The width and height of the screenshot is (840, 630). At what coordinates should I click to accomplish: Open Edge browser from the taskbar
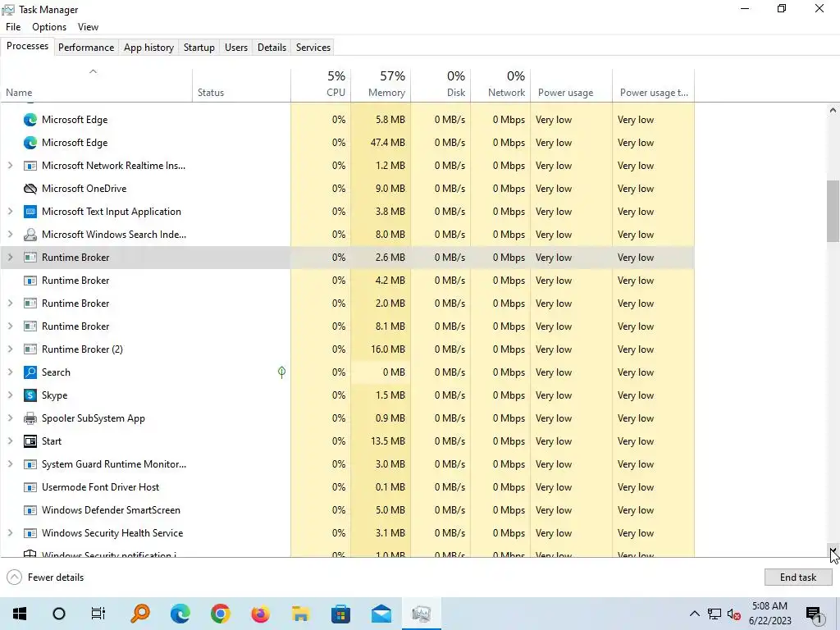(180, 614)
